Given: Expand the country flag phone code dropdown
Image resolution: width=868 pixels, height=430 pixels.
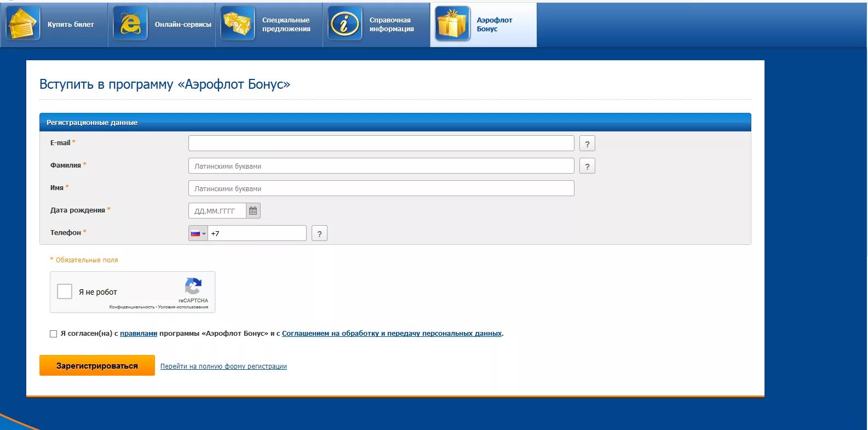Looking at the screenshot, I should [x=198, y=233].
